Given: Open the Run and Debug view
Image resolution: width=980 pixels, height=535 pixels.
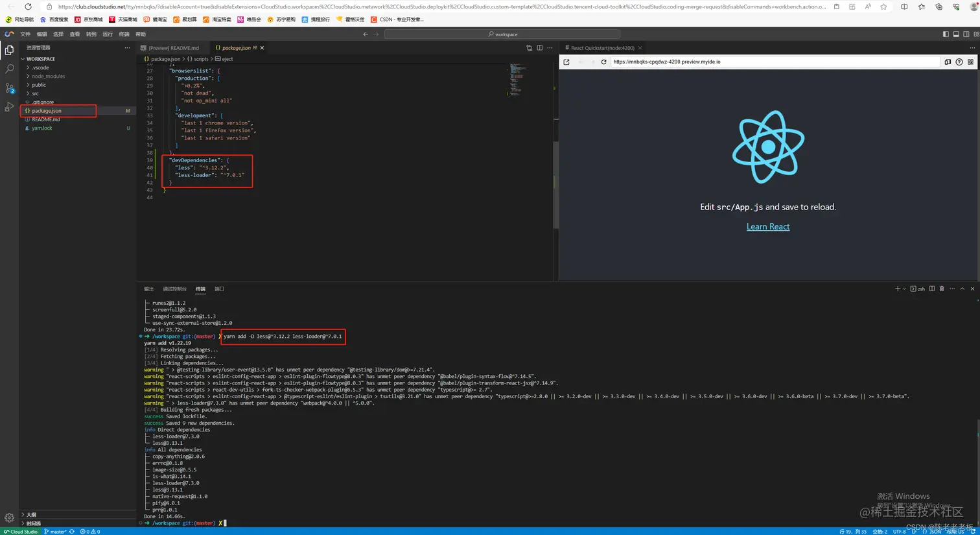Looking at the screenshot, I should (x=9, y=106).
